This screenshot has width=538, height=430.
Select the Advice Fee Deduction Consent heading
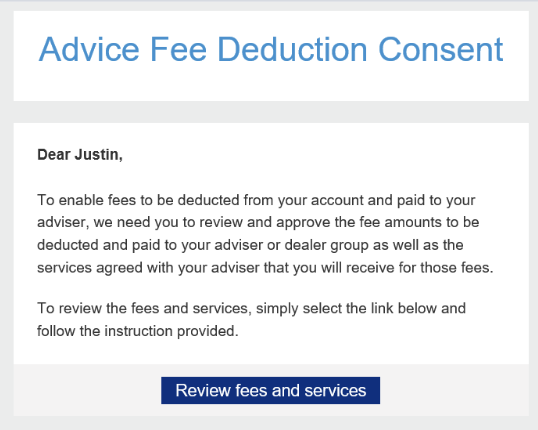point(271,50)
